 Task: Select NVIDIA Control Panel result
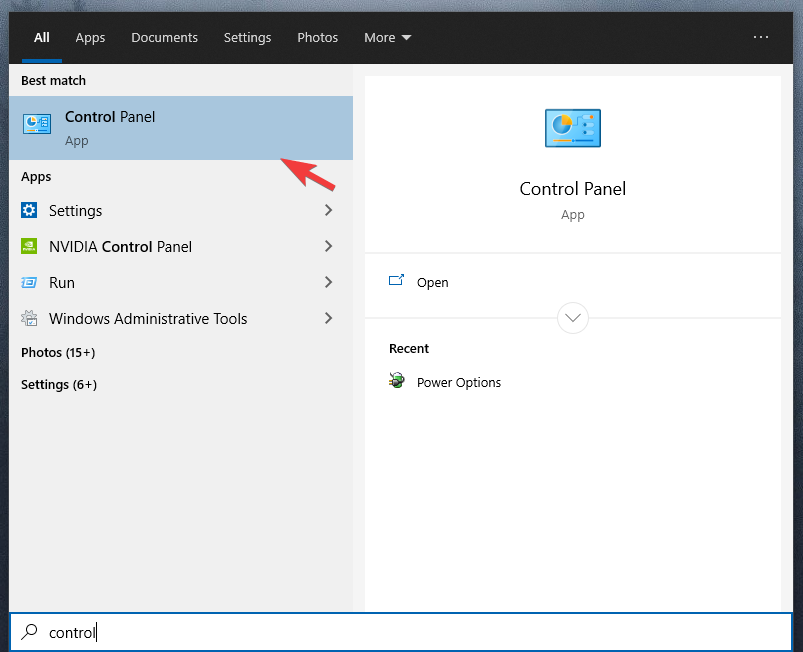coord(181,246)
